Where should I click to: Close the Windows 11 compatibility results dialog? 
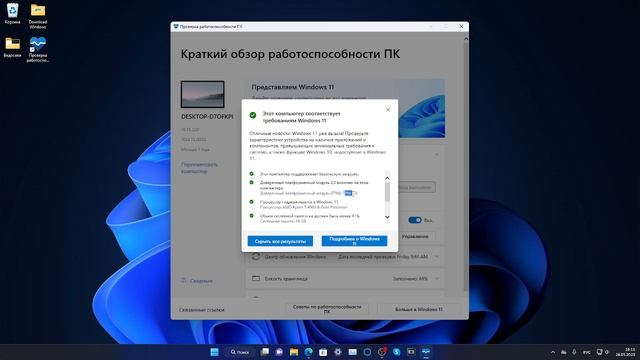click(x=388, y=110)
